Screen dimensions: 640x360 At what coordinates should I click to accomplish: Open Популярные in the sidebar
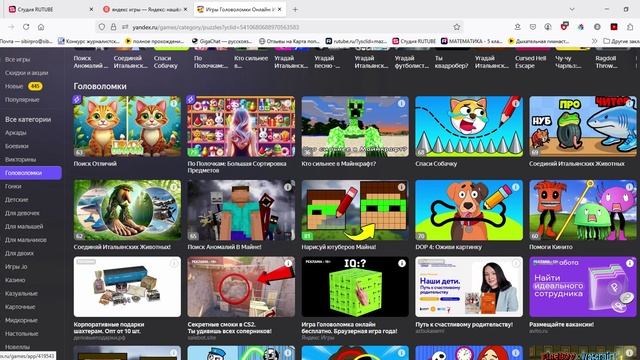point(22,100)
